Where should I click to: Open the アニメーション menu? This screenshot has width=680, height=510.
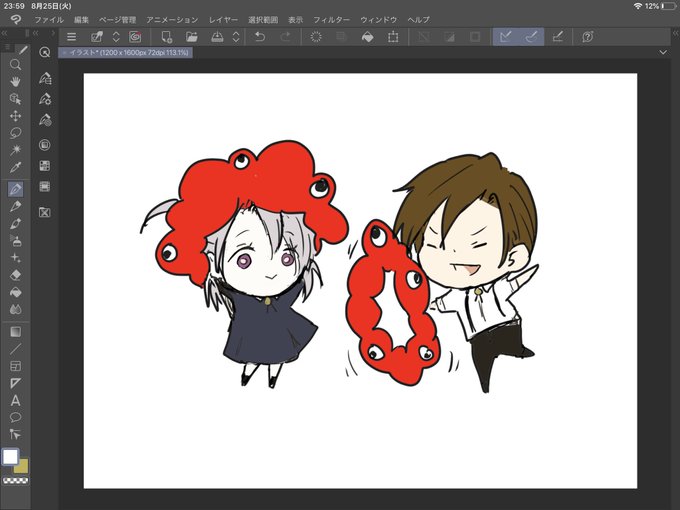click(172, 20)
